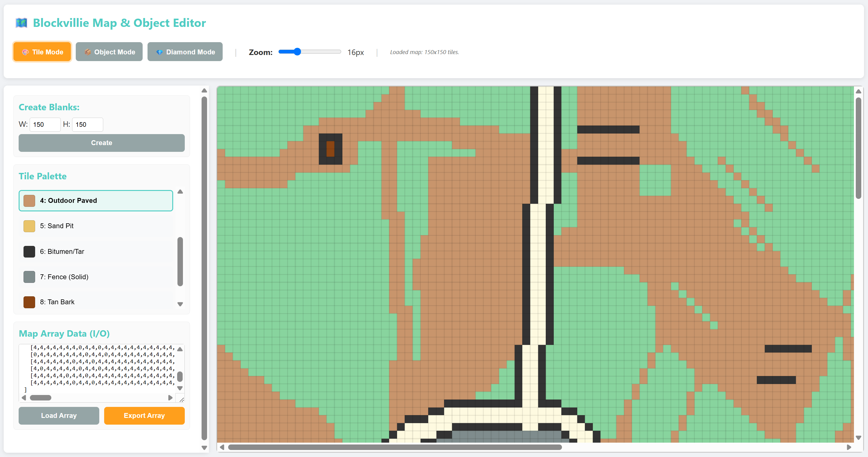Focus the width W input field
868x457 pixels.
(45, 125)
